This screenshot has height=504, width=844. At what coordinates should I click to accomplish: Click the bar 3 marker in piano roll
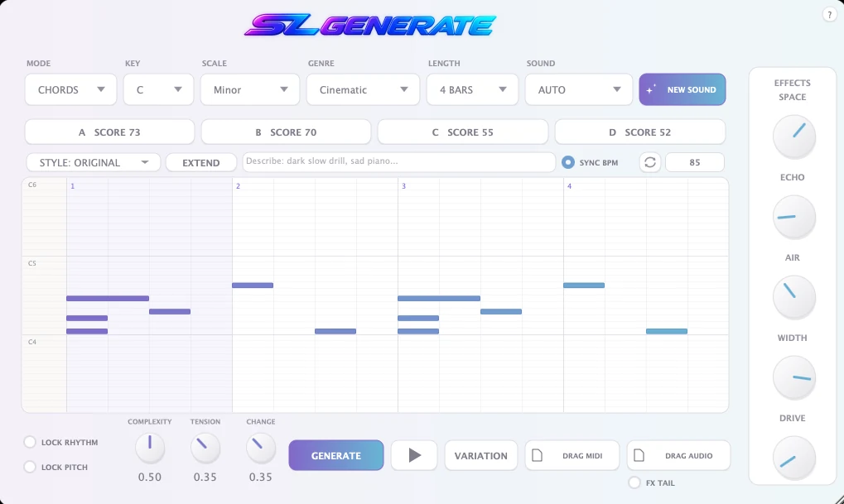click(403, 186)
